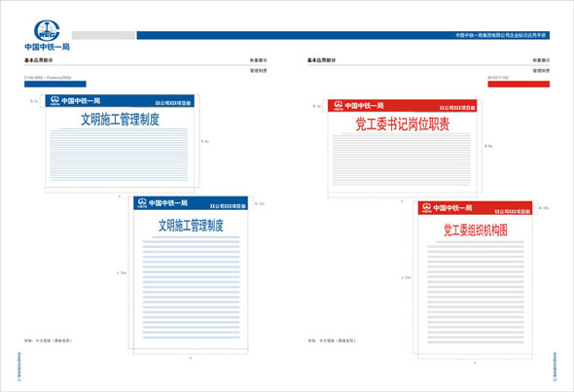The image size is (574, 392).
Task: Click the China Railway First Group logo emblem
Action: (x=47, y=30)
